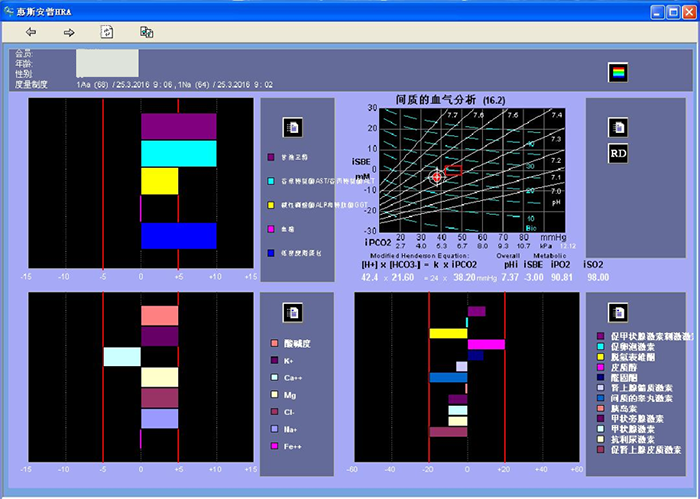Click the measurement date line 25.3.2016
This screenshot has width=700, height=499.
point(174,85)
